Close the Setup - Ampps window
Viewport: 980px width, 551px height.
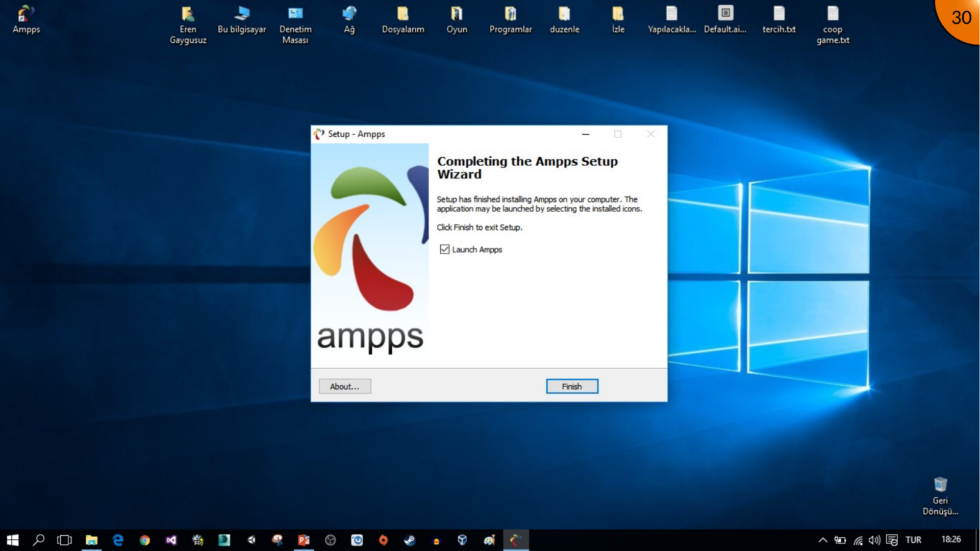pos(651,134)
